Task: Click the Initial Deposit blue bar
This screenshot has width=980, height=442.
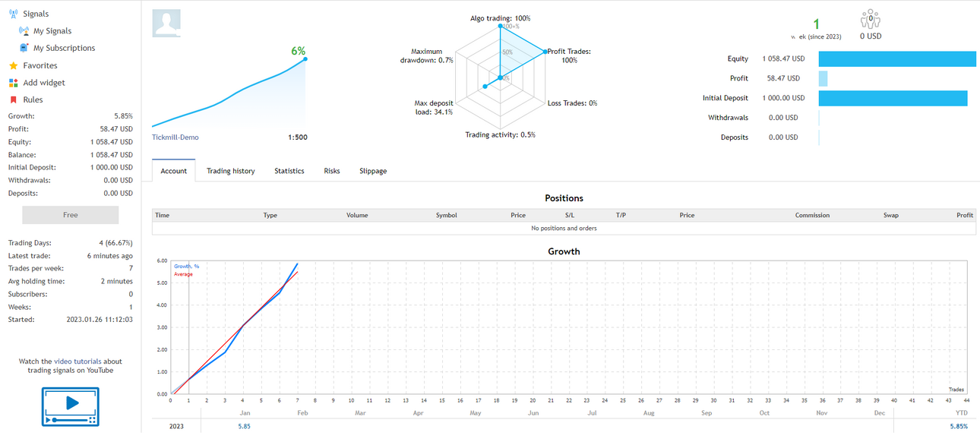Action: (x=893, y=98)
